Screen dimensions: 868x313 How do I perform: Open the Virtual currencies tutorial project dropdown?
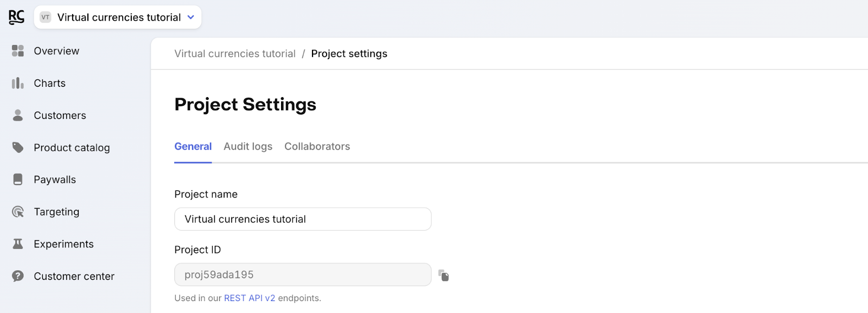click(118, 17)
